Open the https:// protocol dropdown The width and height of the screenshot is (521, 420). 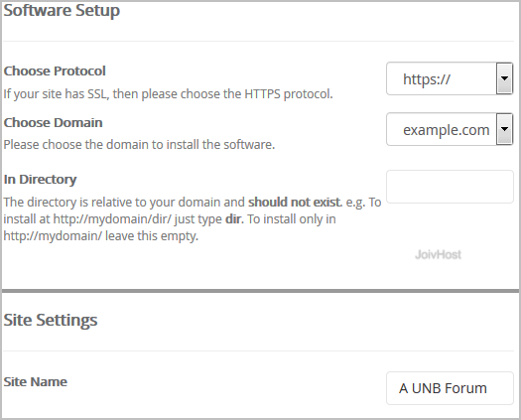pyautogui.click(x=450, y=78)
